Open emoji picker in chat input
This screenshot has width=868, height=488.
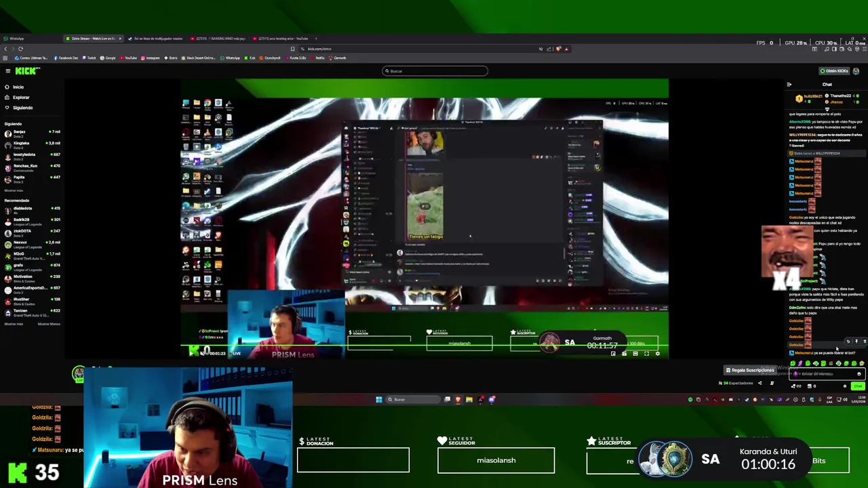click(859, 374)
